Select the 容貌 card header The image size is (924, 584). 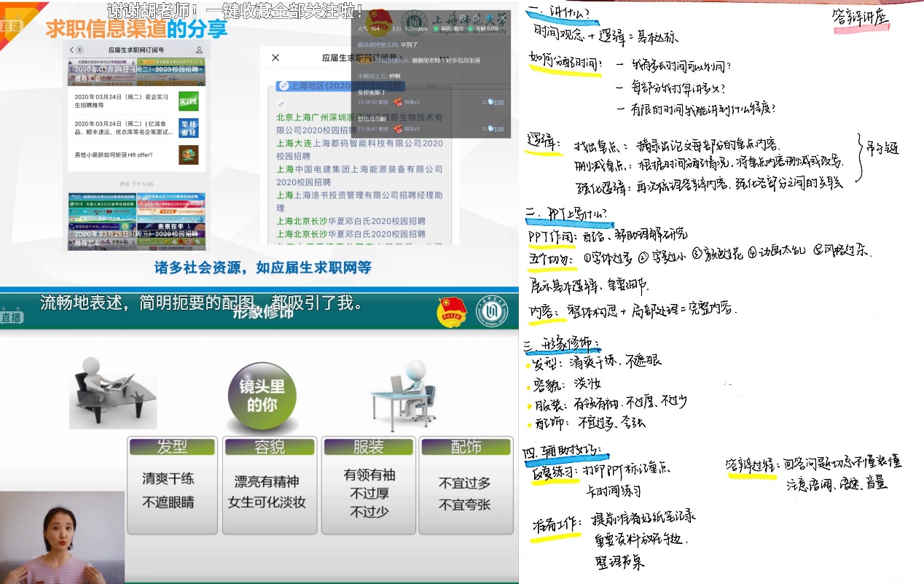coord(270,447)
